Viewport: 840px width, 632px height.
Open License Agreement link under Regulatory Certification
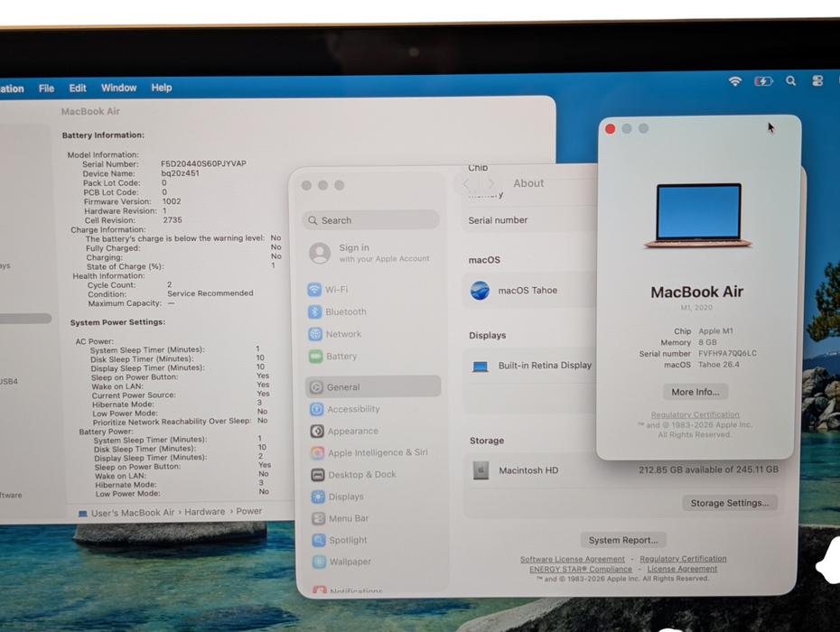(x=682, y=569)
